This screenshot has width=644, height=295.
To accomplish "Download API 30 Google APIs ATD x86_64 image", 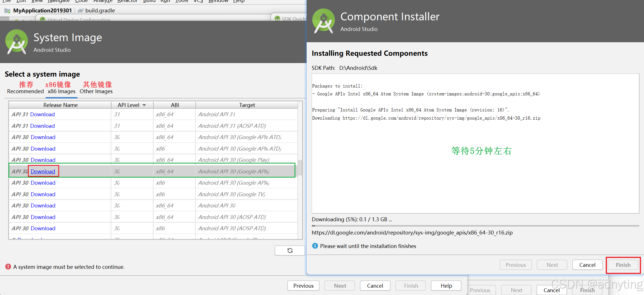I will [x=43, y=137].
